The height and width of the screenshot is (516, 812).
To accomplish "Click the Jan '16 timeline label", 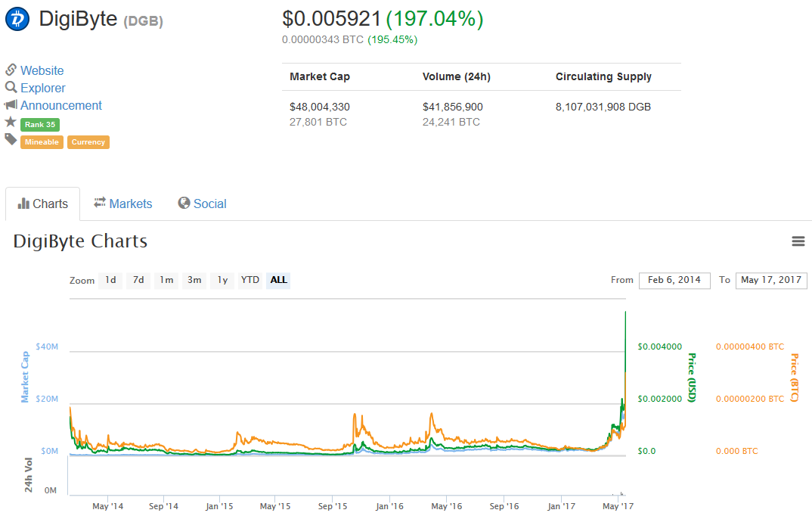I will tap(389, 506).
